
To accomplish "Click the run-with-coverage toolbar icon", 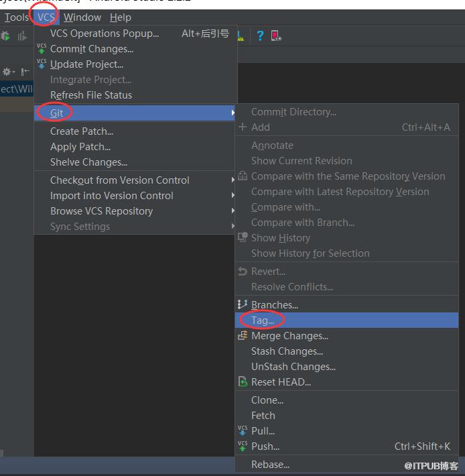I will 22,36.
